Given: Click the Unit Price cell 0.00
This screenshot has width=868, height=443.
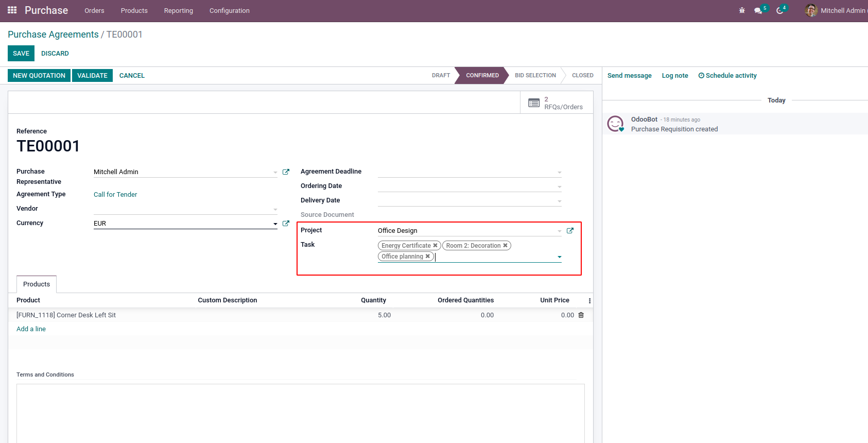Looking at the screenshot, I should pyautogui.click(x=567, y=315).
